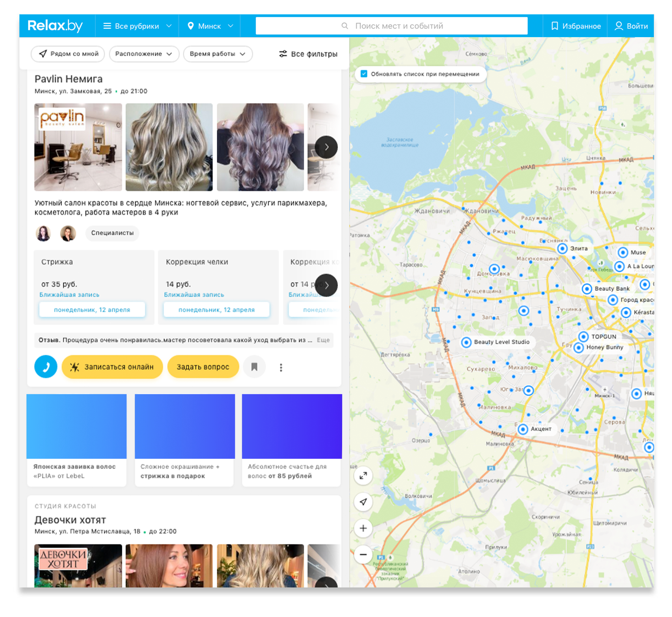
Task: Select the Muse map marker
Action: (623, 252)
